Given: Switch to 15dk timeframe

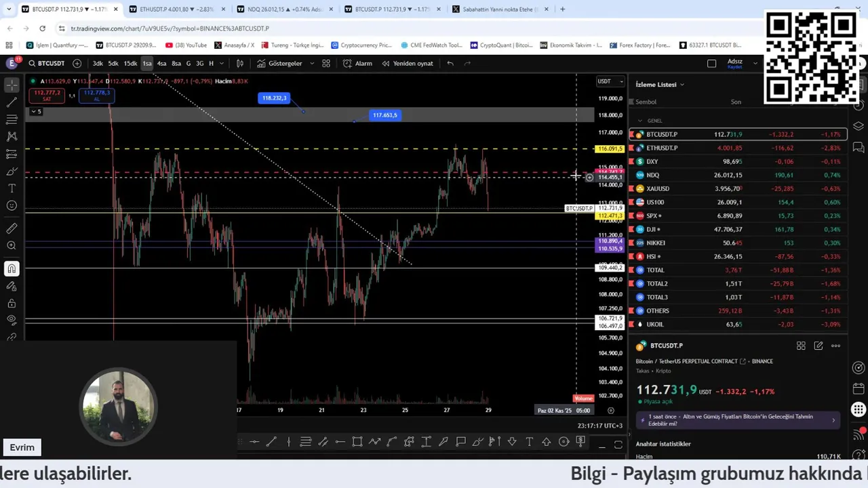Looking at the screenshot, I should click(130, 63).
